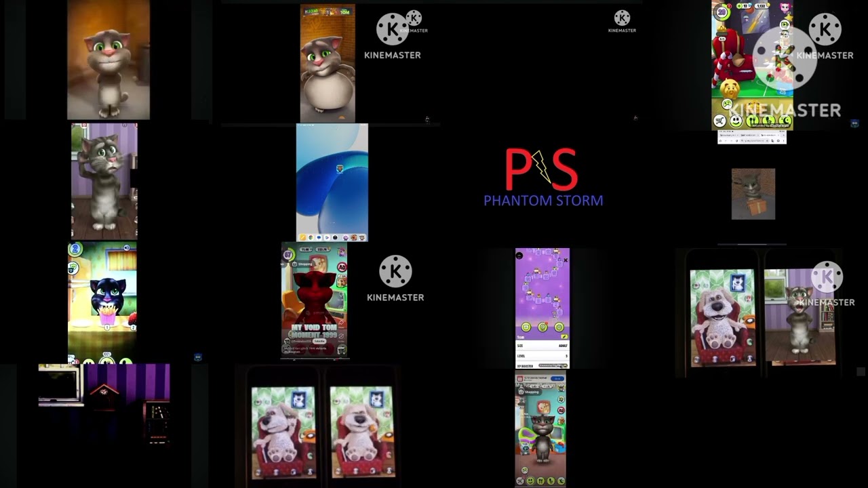Viewport: 868px width, 488px height.
Task: Tap the crescent moon sleep icon in the Christmas Tom game
Action: click(785, 121)
